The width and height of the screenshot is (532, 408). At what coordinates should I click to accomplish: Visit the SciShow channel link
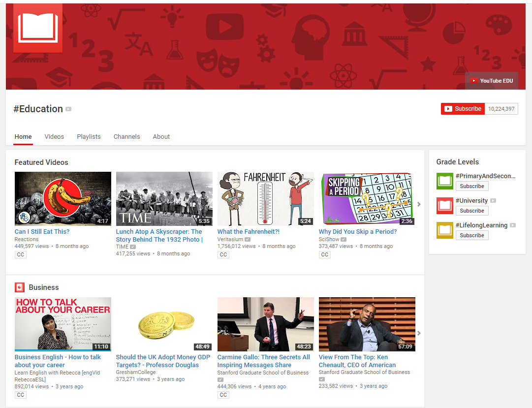pos(329,239)
